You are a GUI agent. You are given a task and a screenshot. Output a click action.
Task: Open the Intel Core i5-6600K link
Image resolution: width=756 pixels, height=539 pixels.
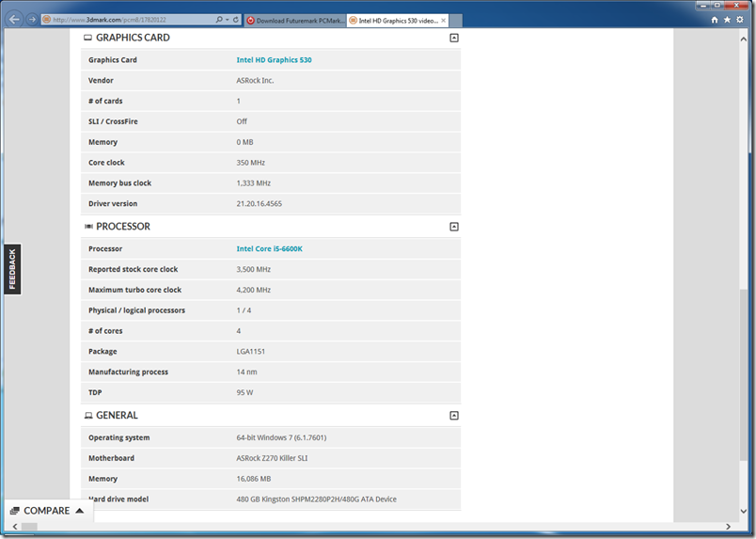pyautogui.click(x=269, y=248)
